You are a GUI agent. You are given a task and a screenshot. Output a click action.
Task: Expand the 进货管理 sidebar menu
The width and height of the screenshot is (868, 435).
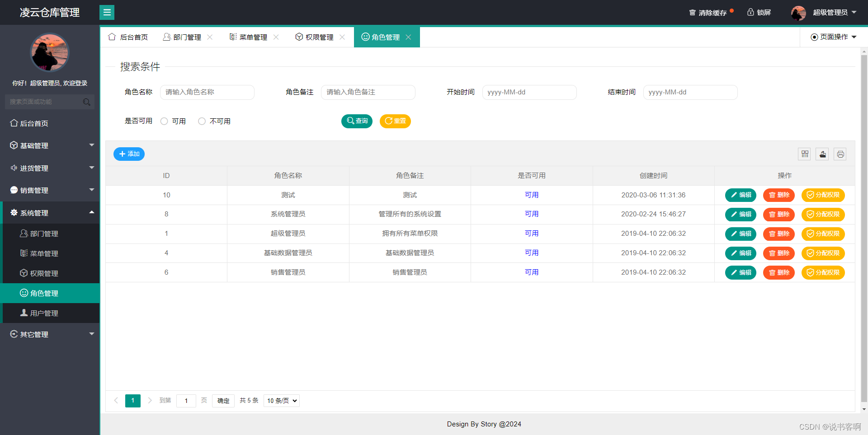[50, 168]
